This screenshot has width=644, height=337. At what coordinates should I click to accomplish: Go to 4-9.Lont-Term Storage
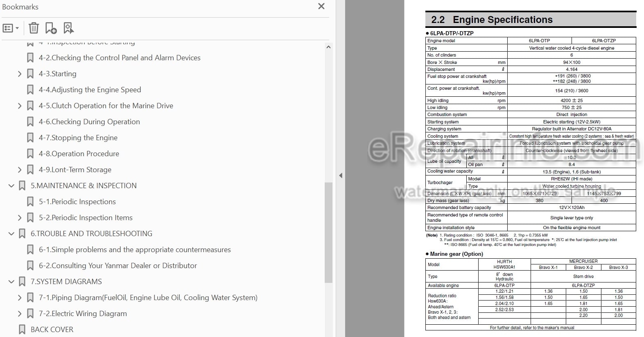click(x=75, y=170)
